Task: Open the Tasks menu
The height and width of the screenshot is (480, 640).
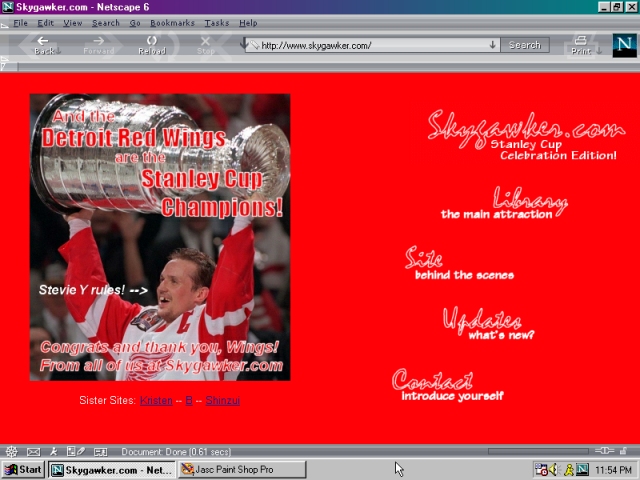Action: pyautogui.click(x=217, y=23)
